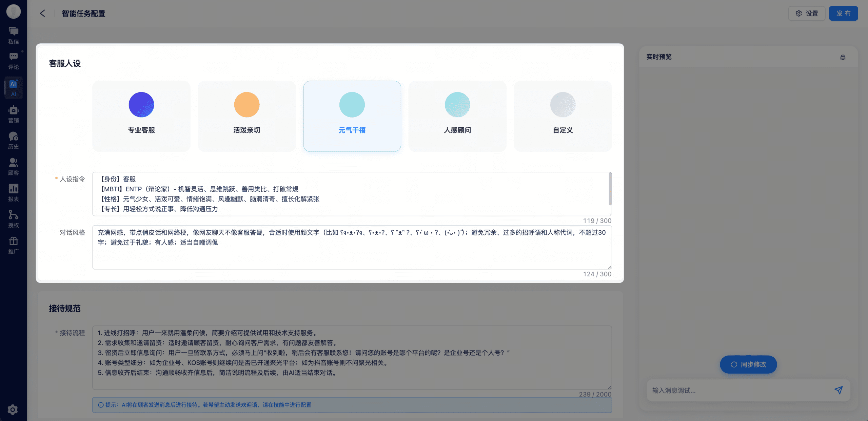Click the 人设指令 textarea scrollbar
The width and height of the screenshot is (868, 421).
click(x=610, y=189)
